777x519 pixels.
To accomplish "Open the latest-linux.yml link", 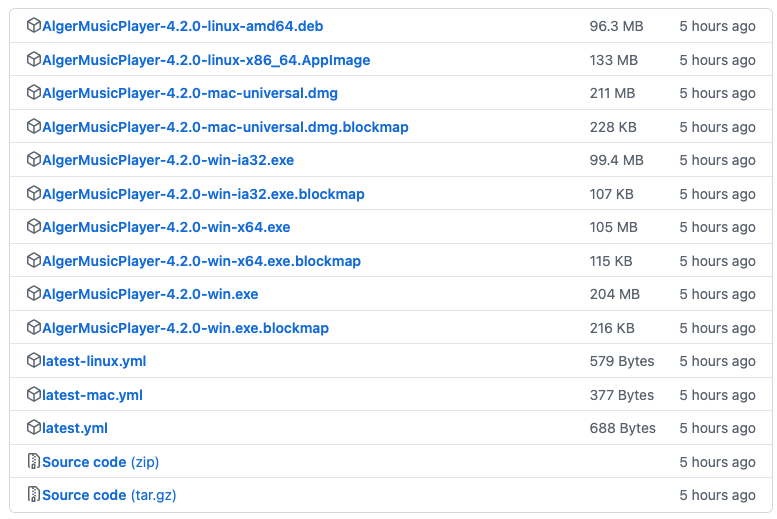I will [94, 361].
